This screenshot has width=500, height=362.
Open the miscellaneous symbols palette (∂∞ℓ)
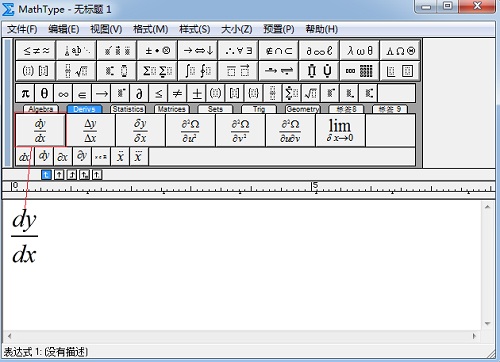pyautogui.click(x=319, y=51)
